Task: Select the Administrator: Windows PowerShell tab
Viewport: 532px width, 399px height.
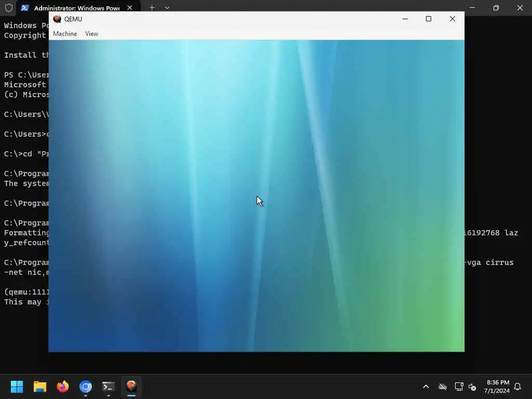Action: tap(77, 8)
